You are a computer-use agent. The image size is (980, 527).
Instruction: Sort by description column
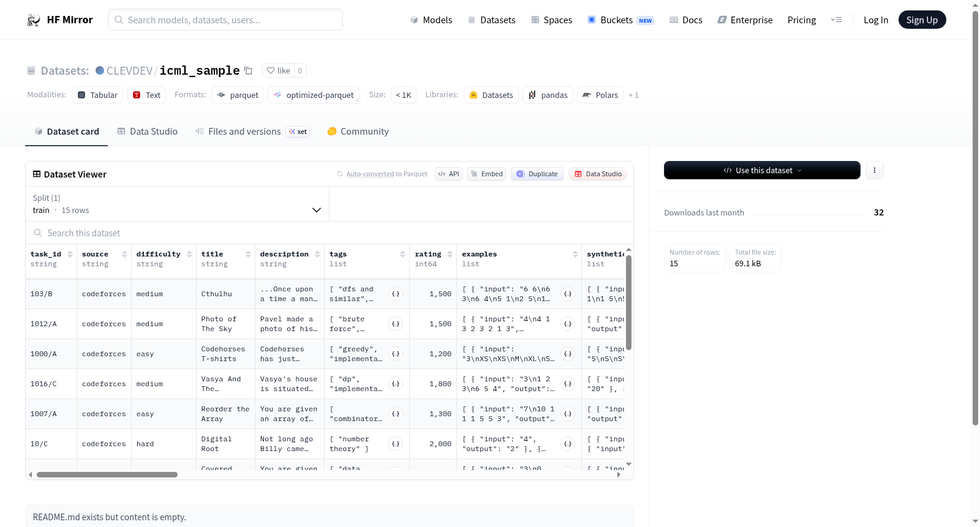pyautogui.click(x=317, y=254)
